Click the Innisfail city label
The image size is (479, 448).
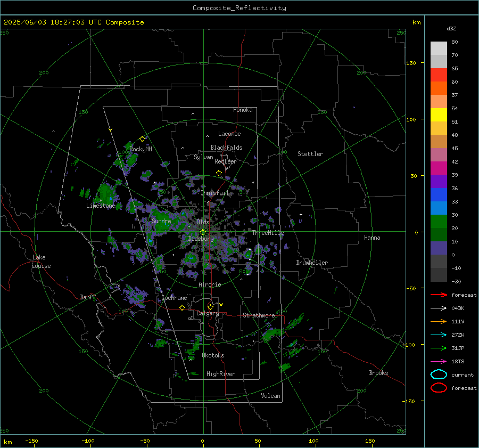point(214,193)
